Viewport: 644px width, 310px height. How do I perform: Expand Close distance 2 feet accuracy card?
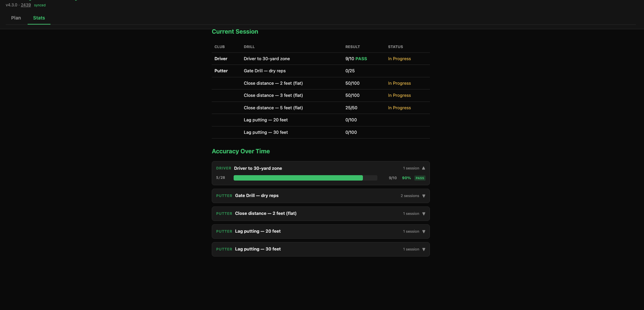point(321,214)
